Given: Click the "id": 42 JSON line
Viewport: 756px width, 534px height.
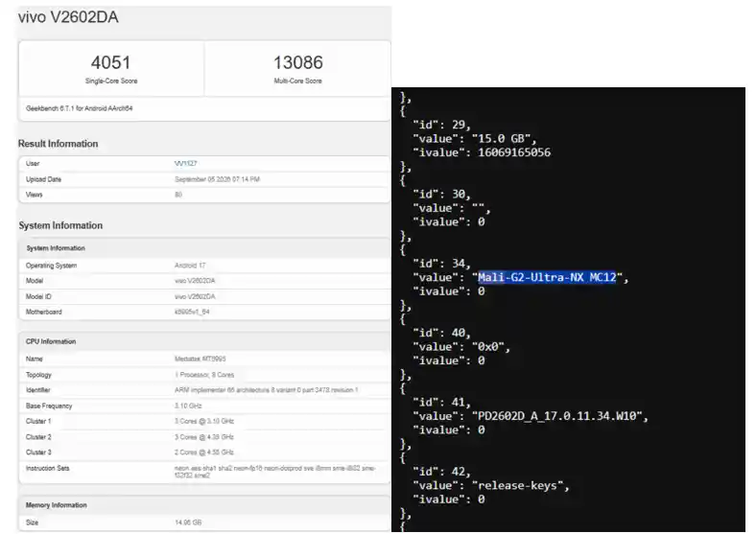Looking at the screenshot, I should (441, 472).
